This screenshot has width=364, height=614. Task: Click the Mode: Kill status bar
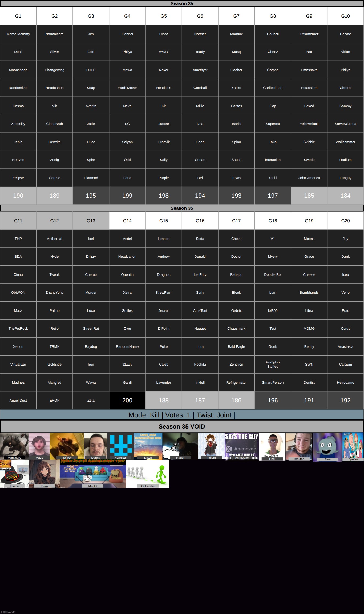pyautogui.click(x=182, y=415)
